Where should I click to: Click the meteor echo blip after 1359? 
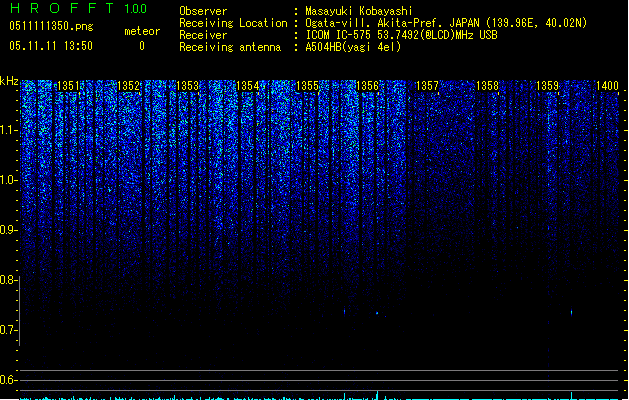[572, 312]
